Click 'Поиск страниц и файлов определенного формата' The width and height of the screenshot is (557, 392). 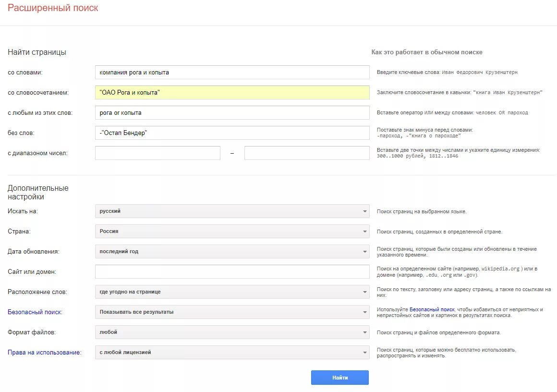point(439,332)
